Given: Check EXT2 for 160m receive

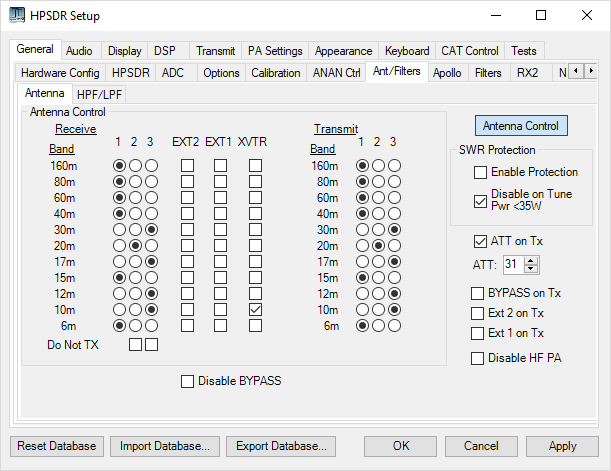Looking at the screenshot, I should pyautogui.click(x=187, y=166).
